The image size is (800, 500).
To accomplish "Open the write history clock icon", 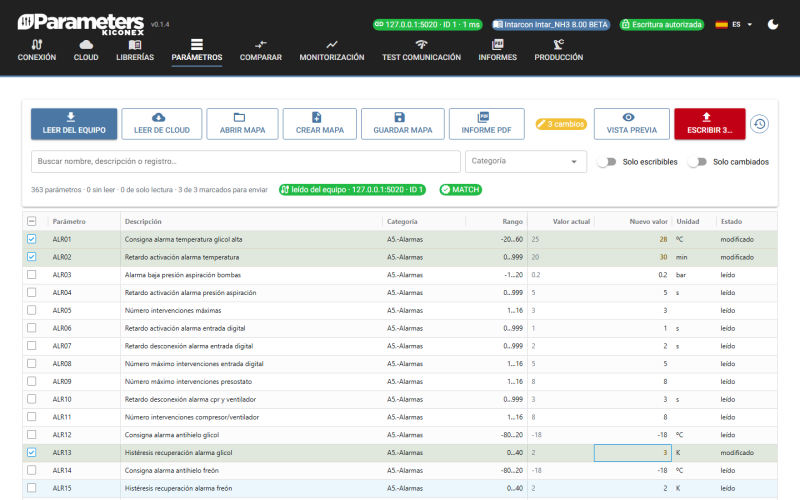I will 759,124.
